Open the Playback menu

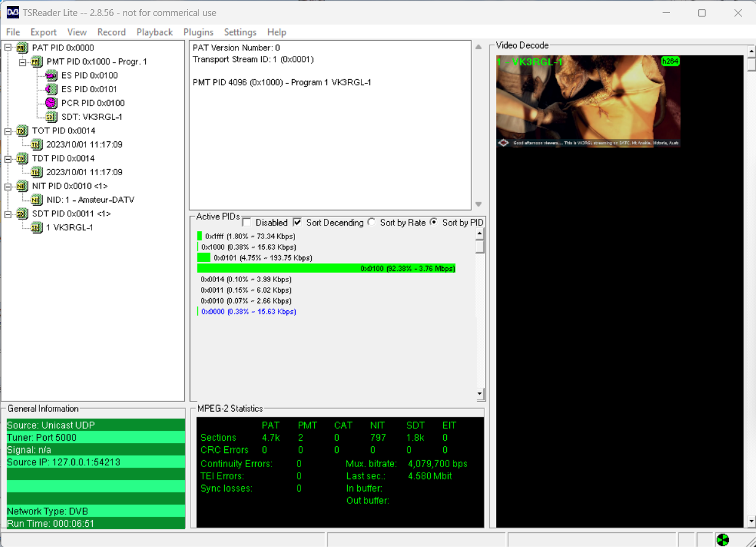point(154,32)
